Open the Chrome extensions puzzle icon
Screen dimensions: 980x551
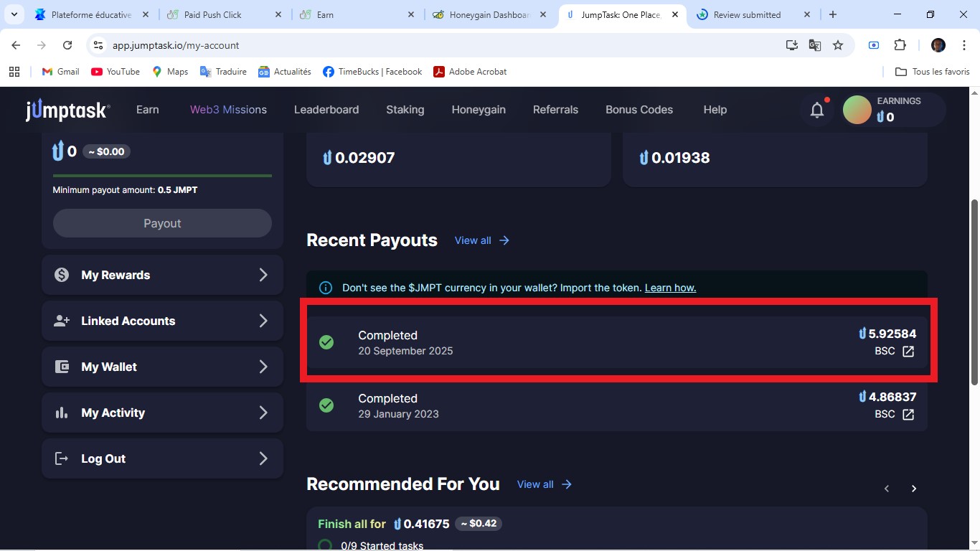coord(900,45)
